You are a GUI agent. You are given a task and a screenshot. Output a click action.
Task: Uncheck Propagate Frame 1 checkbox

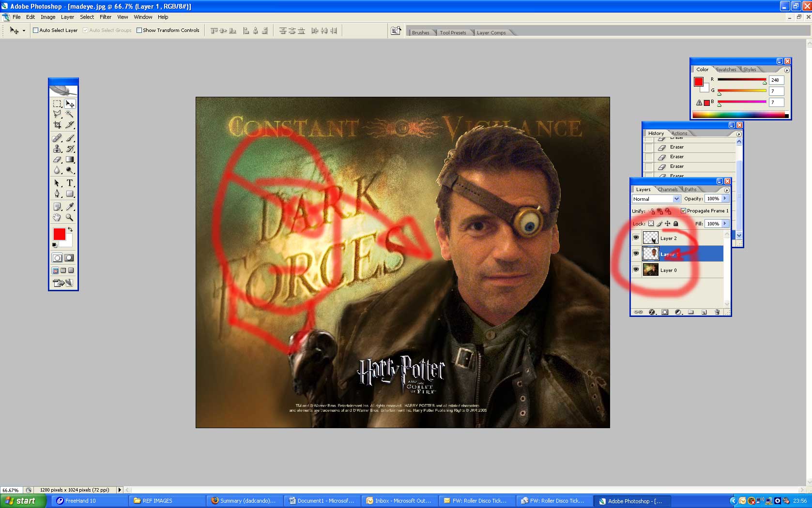(683, 210)
